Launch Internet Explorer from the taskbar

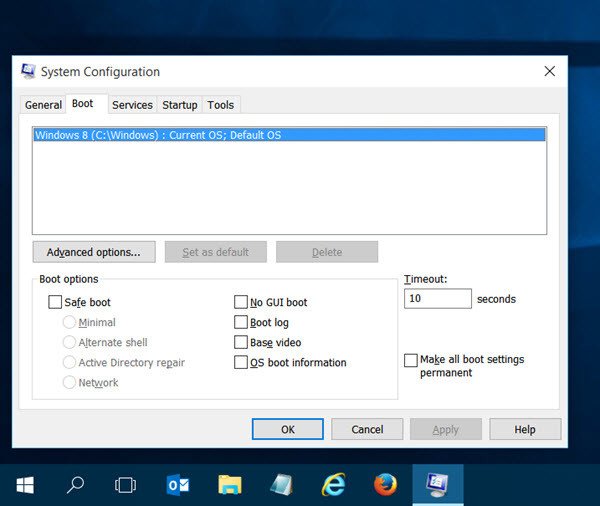coord(333,485)
